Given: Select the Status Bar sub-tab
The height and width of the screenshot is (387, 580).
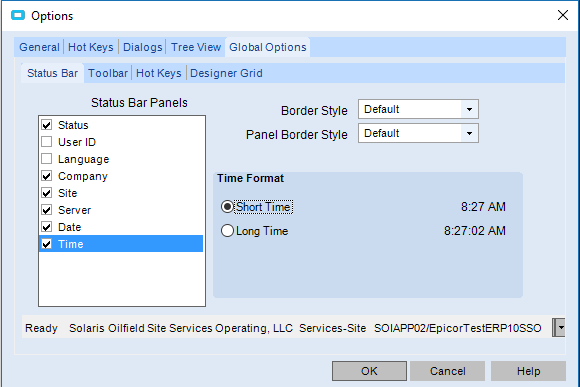Looking at the screenshot, I should tap(53, 73).
